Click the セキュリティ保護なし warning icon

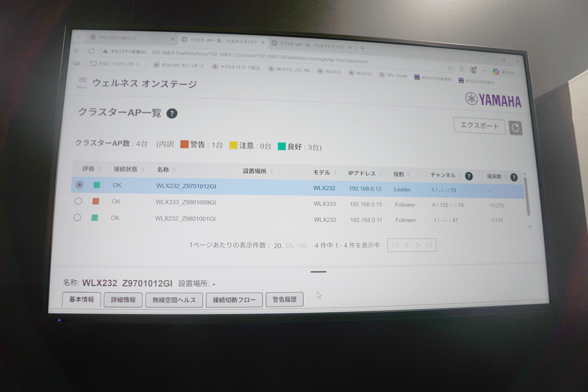(x=105, y=51)
